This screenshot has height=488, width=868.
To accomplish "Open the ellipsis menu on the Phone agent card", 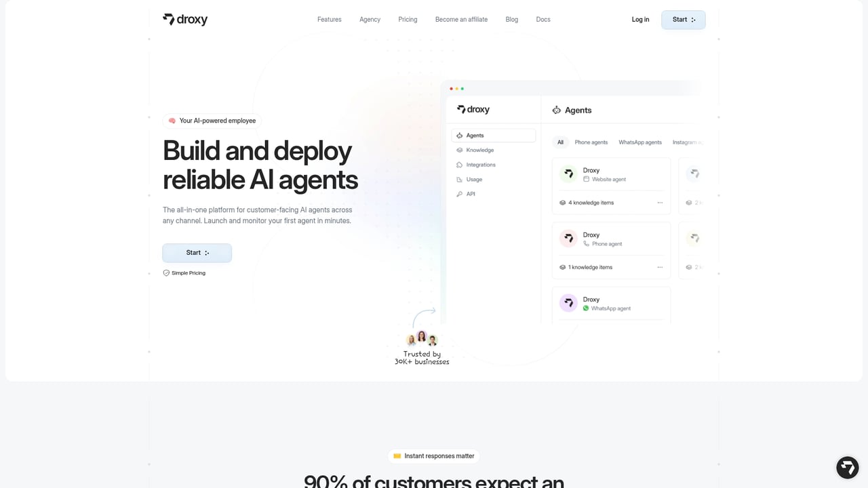I will [x=659, y=267].
